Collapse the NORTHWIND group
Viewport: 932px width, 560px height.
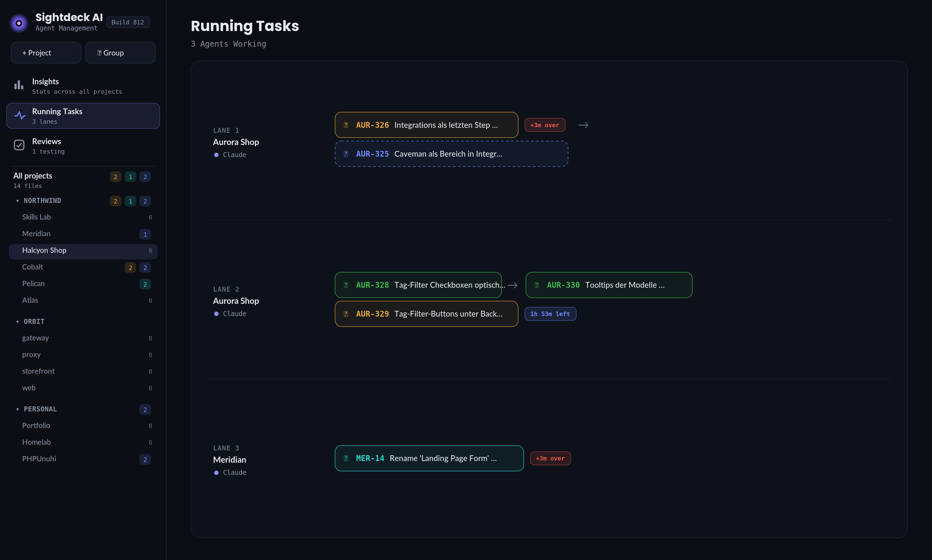pos(17,201)
